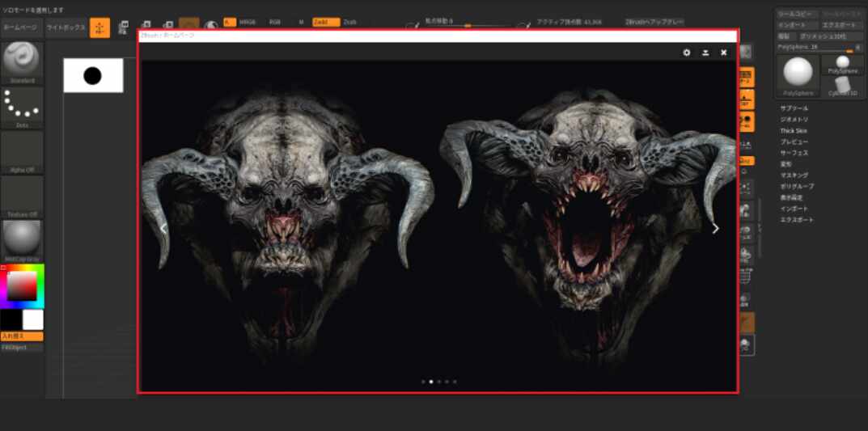Click the white brush preview thumbnail with black dot
This screenshot has height=431, width=868.
[93, 76]
